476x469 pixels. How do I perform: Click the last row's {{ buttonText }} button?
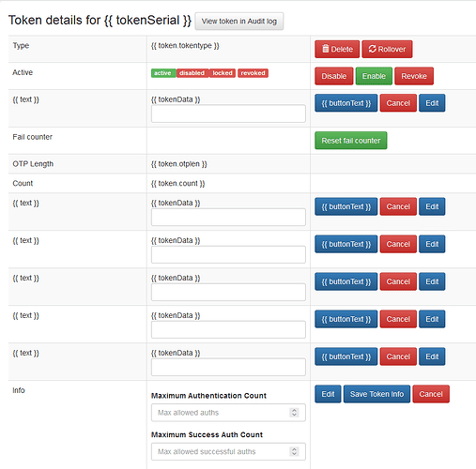coord(346,356)
